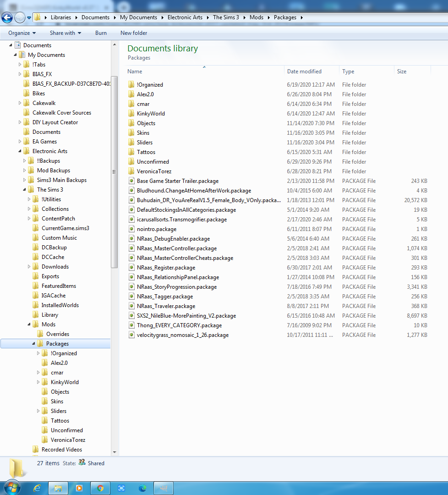Select the Recorded Videos folder icon in tree

36,450
